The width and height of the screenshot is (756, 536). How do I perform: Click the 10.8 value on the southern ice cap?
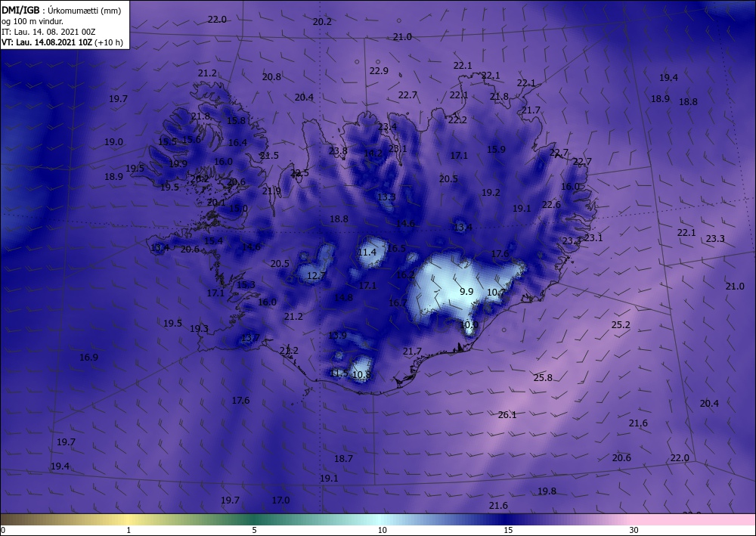coord(361,374)
